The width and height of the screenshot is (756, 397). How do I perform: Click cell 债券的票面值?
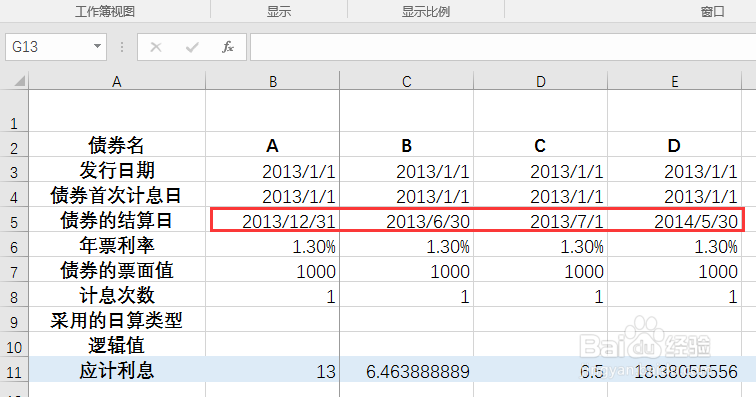click(x=117, y=270)
